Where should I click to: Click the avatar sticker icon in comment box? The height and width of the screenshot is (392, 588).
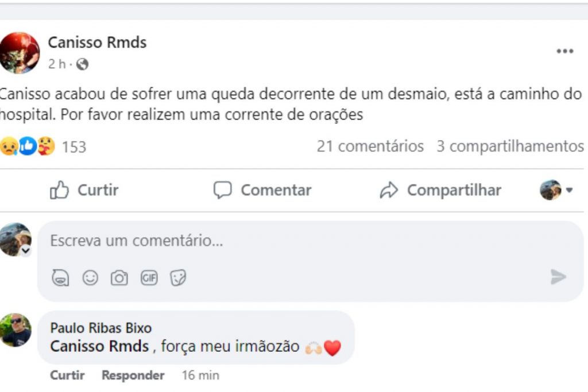coord(60,278)
